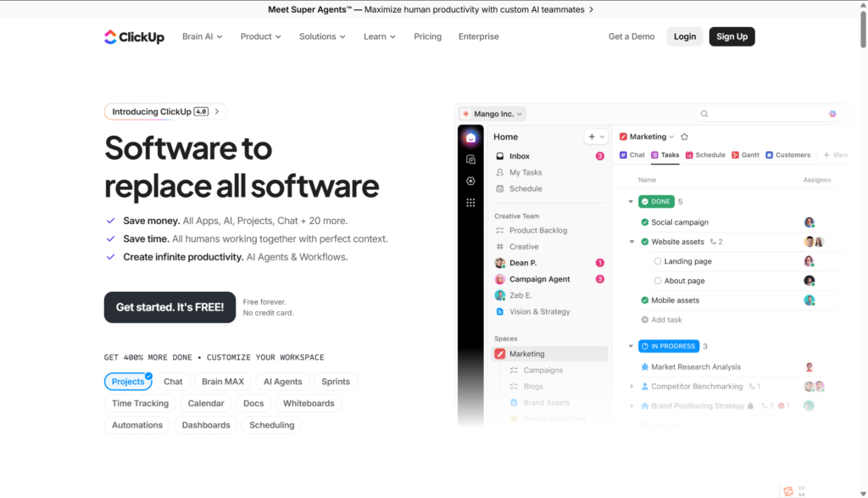Click the blue IN PROGRESS status label

click(669, 346)
